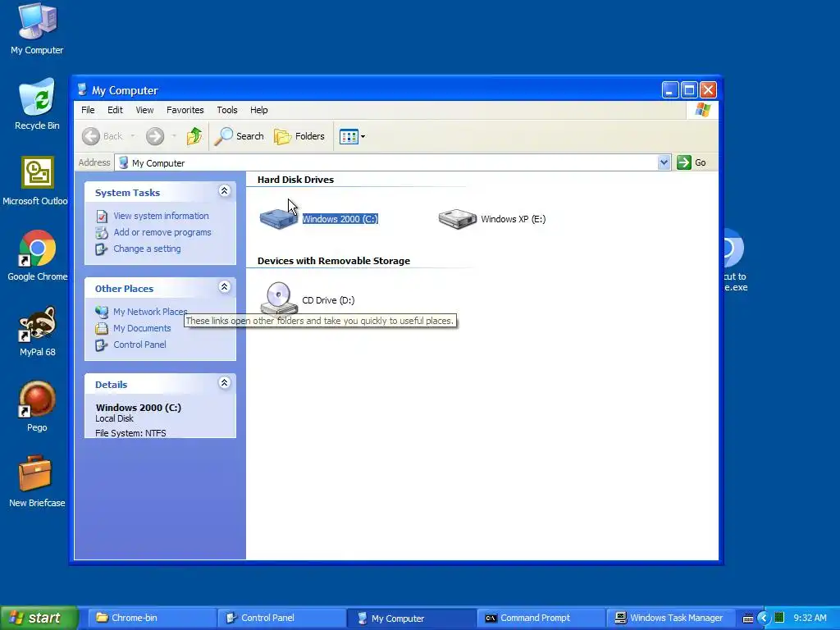
Task: Click the Back navigation button
Action: click(x=103, y=136)
